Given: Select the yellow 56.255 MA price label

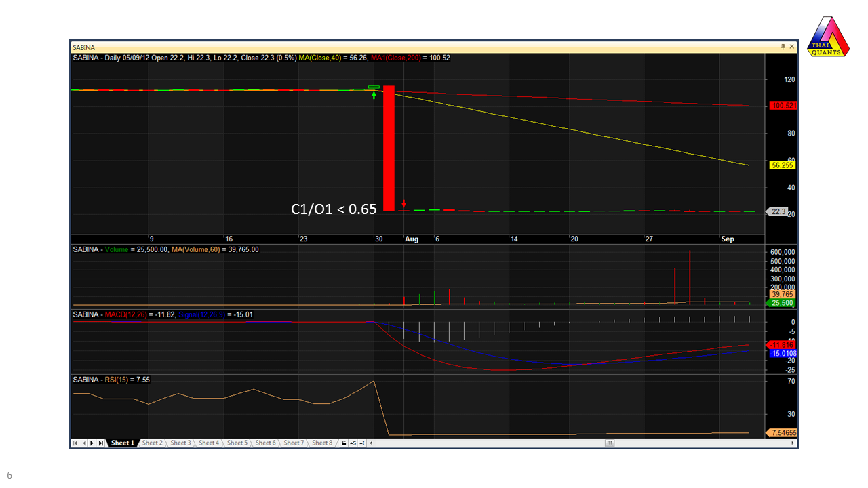Looking at the screenshot, I should coord(783,165).
